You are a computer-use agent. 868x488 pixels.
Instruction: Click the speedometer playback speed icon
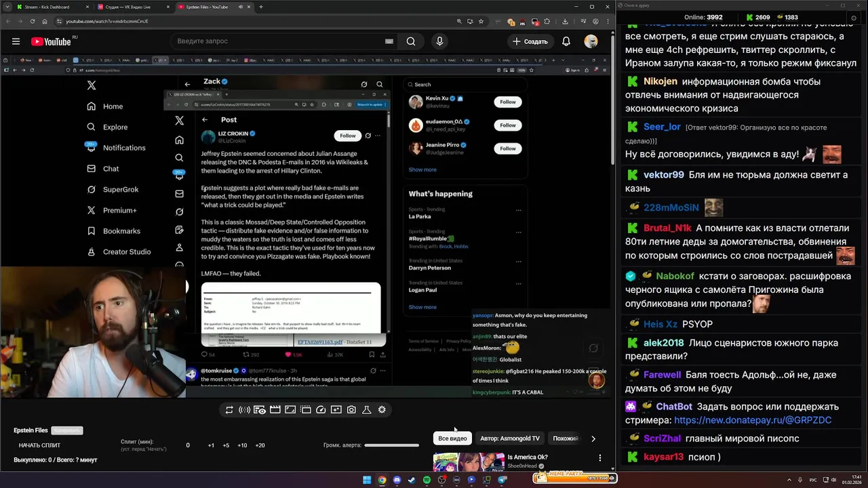click(321, 410)
